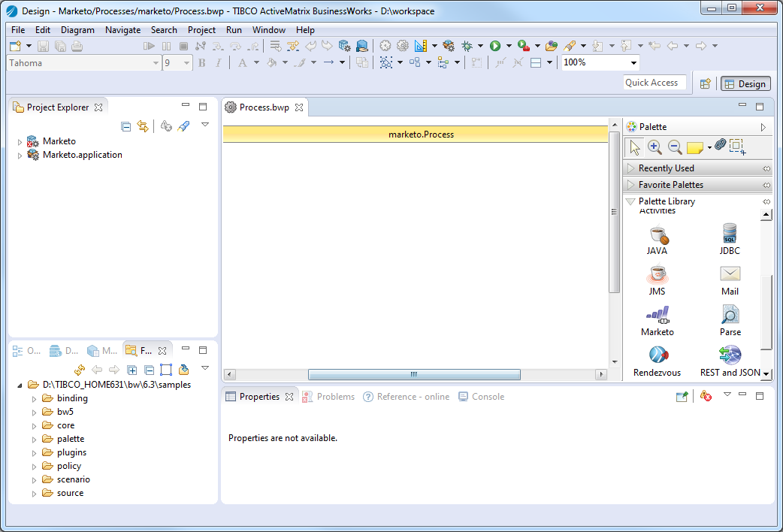Open the Diagram menu
The width and height of the screenshot is (783, 532).
77,30
